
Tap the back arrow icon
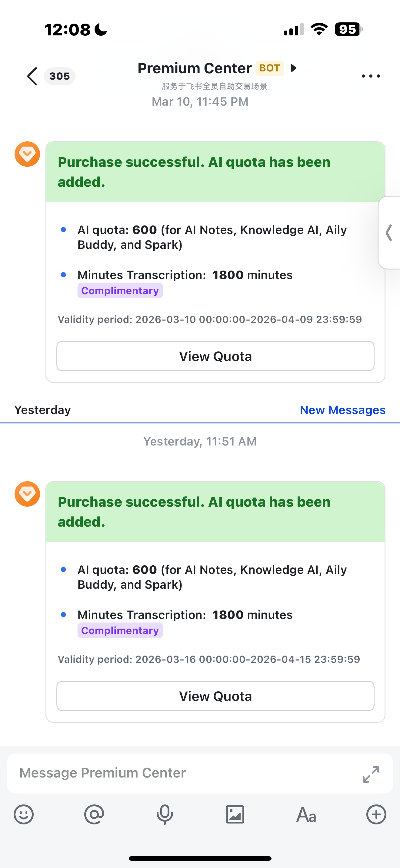(32, 76)
